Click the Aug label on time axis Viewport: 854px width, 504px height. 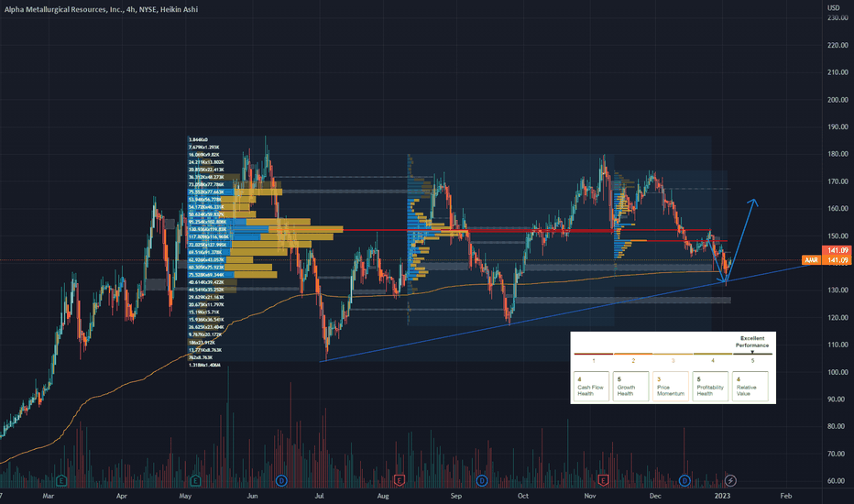click(383, 496)
